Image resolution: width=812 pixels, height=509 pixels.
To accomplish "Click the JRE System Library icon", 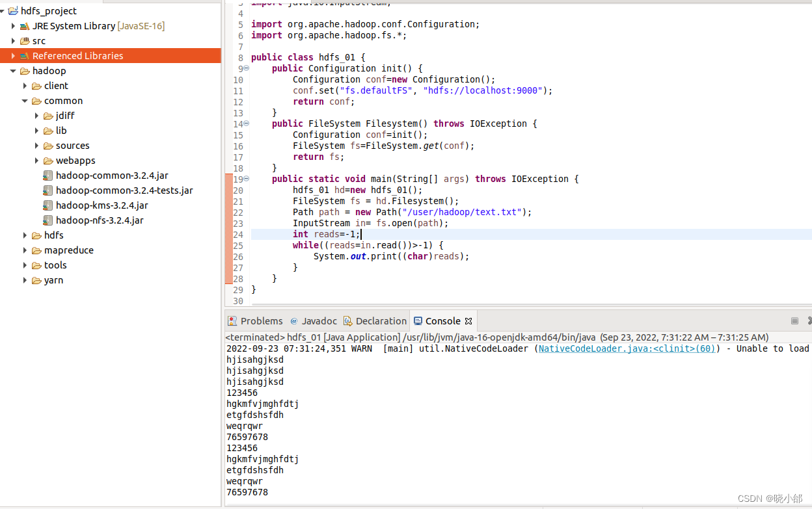I will (23, 26).
